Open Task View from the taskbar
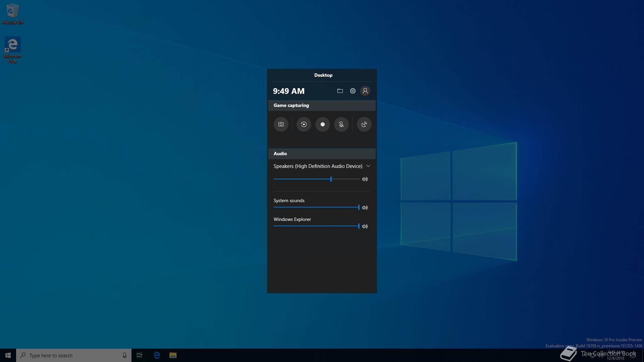The height and width of the screenshot is (362, 644). pos(140,355)
